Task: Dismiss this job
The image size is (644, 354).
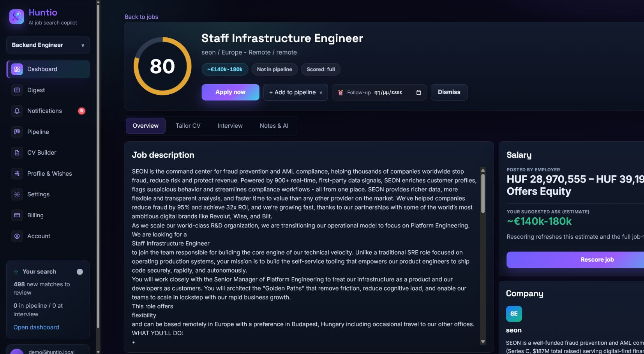Action: pos(449,92)
